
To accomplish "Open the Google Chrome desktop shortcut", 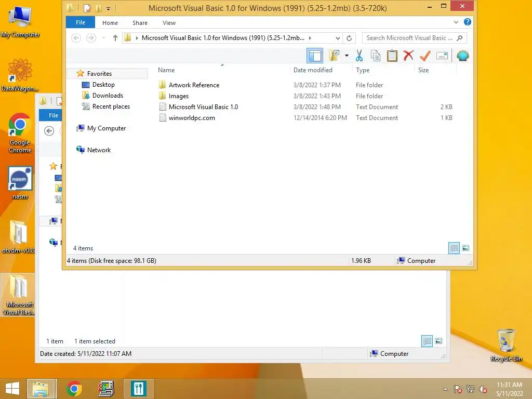I will tap(20, 133).
